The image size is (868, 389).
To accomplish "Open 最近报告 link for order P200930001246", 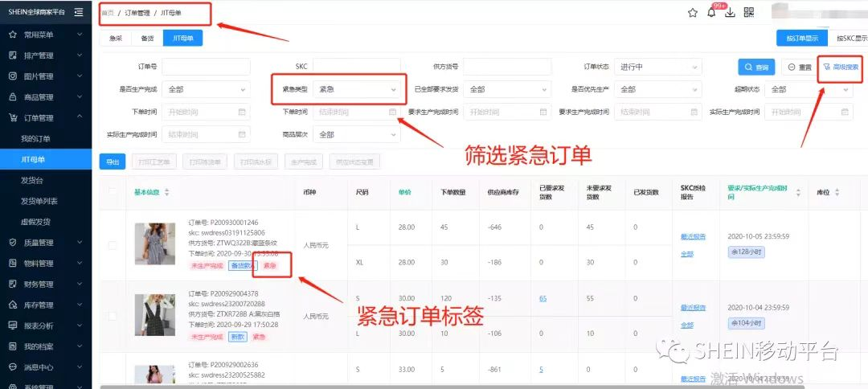I will point(693,237).
